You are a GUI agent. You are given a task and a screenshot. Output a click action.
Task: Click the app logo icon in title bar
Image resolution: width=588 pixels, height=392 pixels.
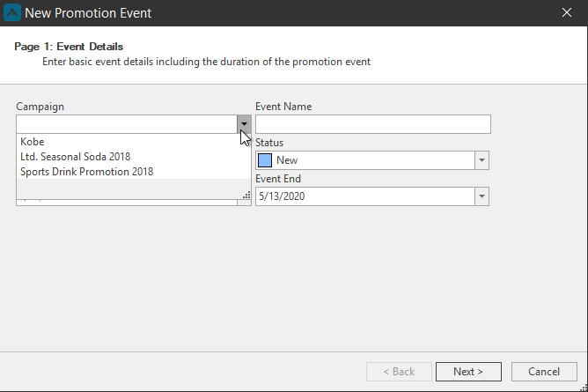point(12,12)
